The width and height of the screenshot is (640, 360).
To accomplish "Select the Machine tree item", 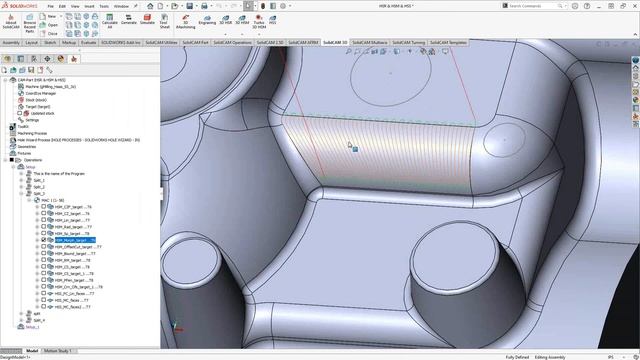I will [50, 87].
